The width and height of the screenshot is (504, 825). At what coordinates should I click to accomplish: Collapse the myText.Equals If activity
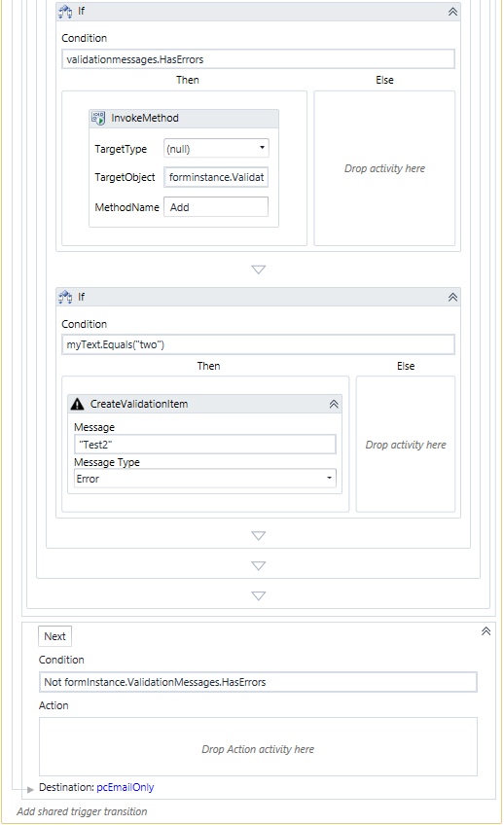pos(452,298)
